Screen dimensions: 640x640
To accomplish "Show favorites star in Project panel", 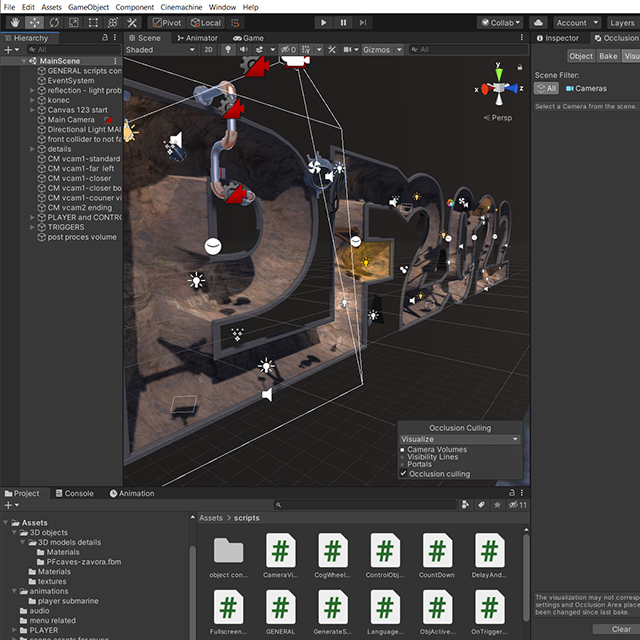I will [497, 505].
